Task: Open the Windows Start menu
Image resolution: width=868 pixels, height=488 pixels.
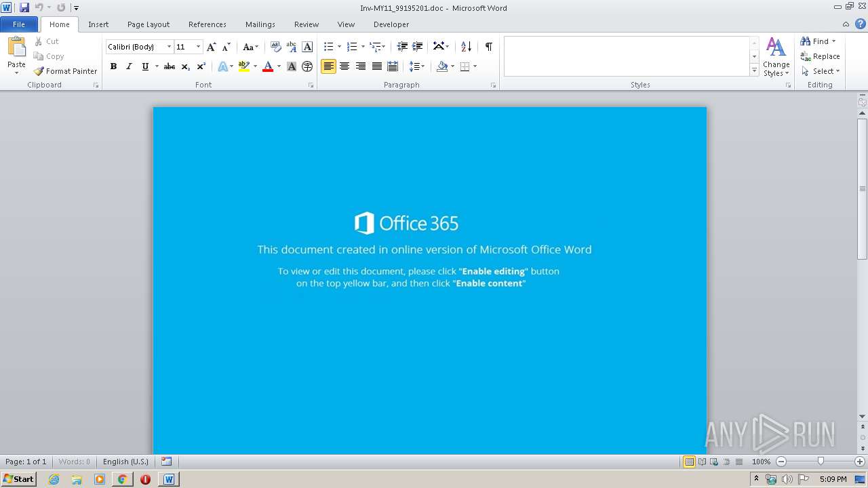Action: (x=18, y=479)
